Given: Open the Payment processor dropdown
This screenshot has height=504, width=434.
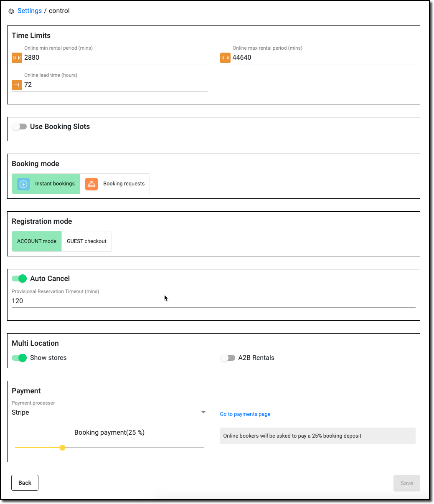Looking at the screenshot, I should tap(109, 413).
